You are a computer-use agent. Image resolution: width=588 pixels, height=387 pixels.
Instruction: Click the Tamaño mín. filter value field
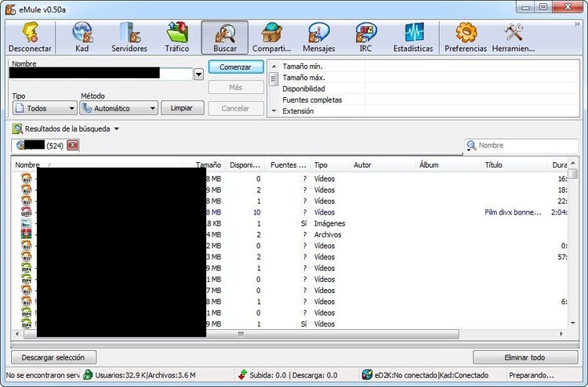click(x=472, y=67)
